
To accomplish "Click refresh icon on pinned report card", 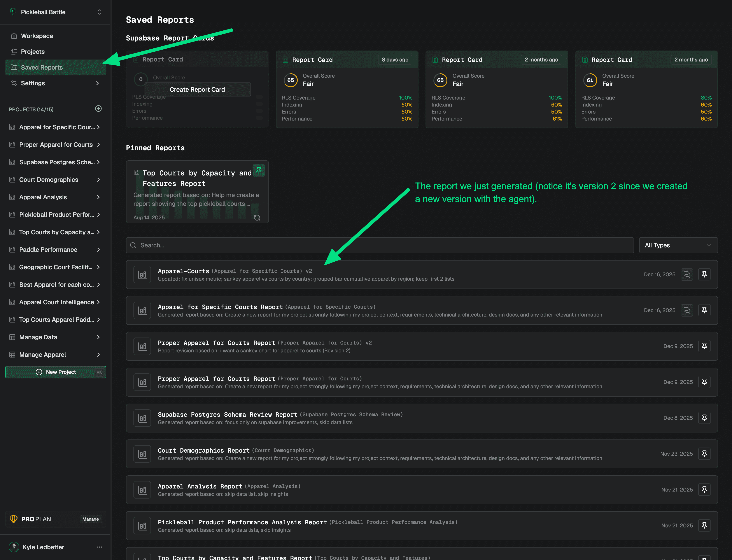I will click(257, 218).
